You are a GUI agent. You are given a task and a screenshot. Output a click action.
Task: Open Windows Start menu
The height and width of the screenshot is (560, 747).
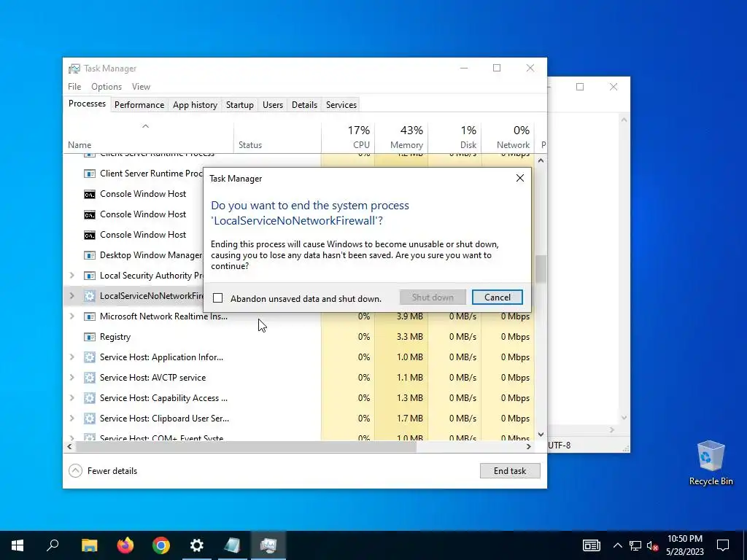pos(18,545)
